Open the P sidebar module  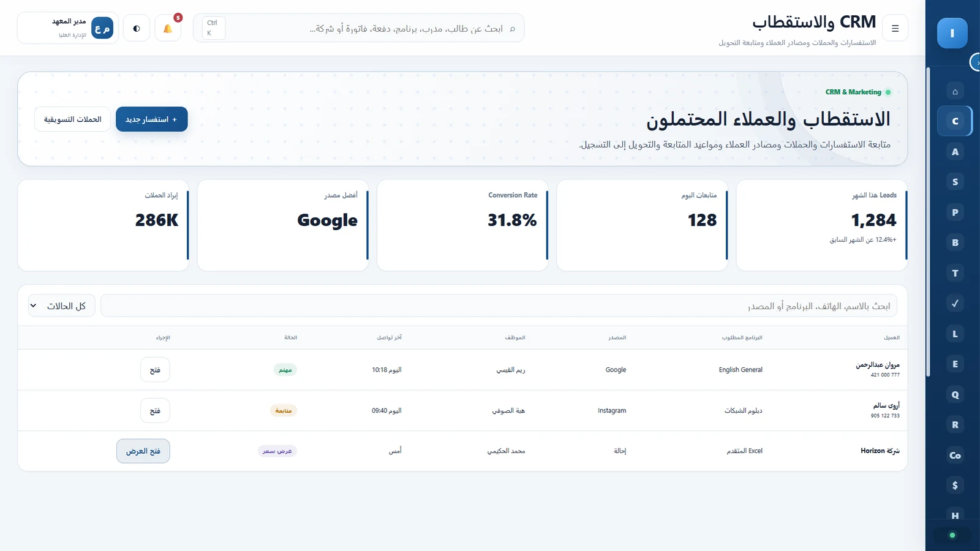[955, 212]
